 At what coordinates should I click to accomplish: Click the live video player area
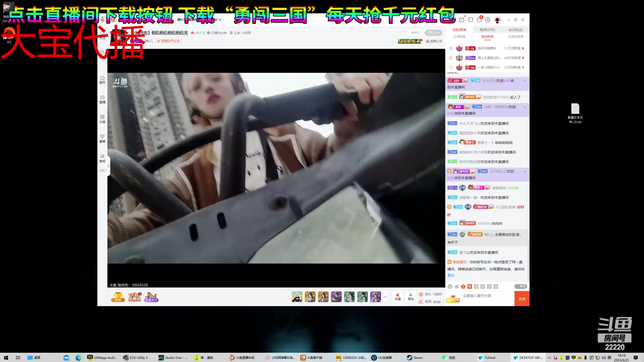click(x=276, y=168)
